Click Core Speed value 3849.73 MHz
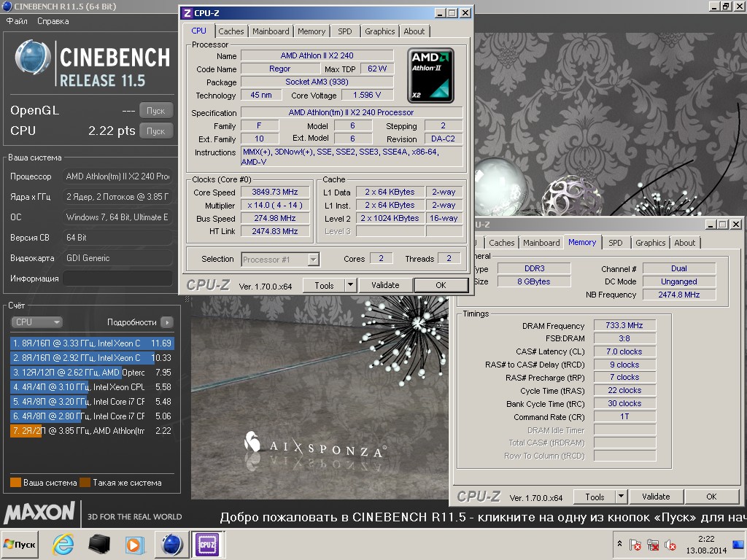 tap(275, 192)
